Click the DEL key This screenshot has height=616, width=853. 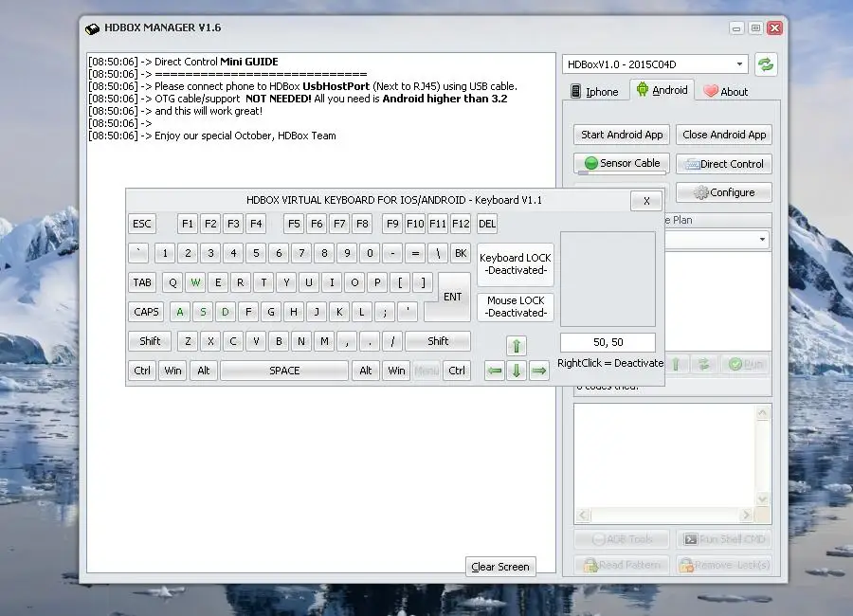coord(487,224)
